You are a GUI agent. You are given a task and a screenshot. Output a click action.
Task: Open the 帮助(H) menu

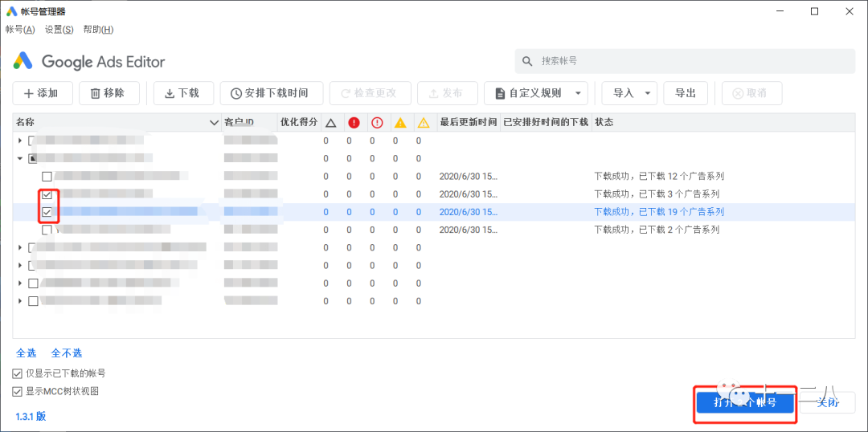[99, 30]
